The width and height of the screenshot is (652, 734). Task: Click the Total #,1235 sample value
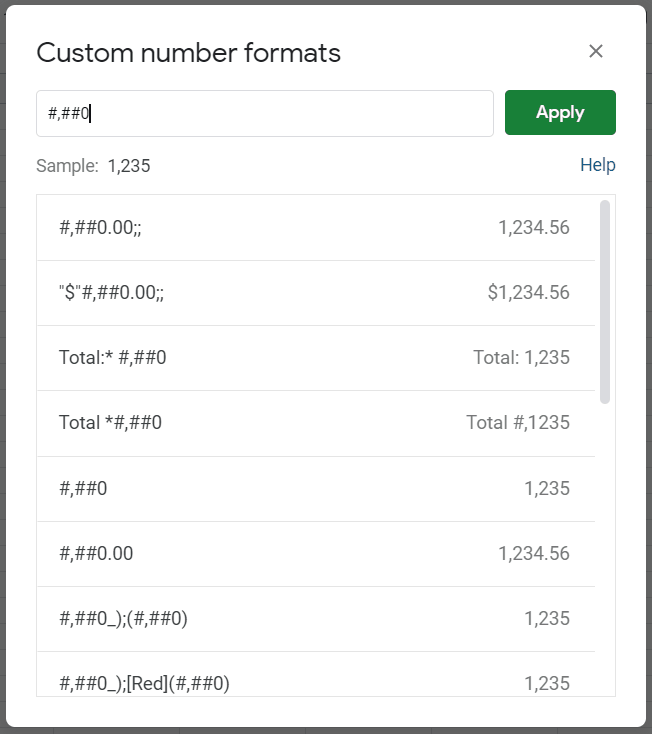[518, 423]
